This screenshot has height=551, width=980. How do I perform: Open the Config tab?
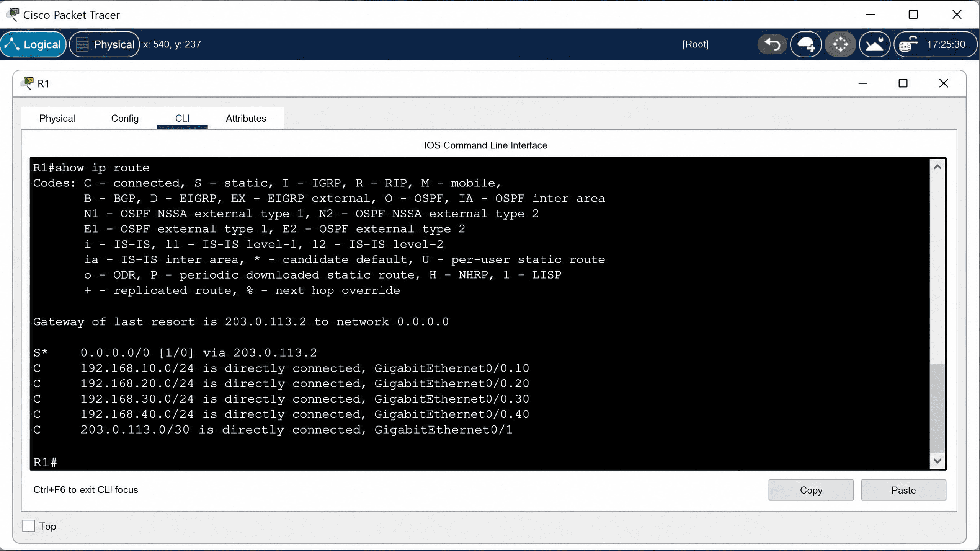125,118
